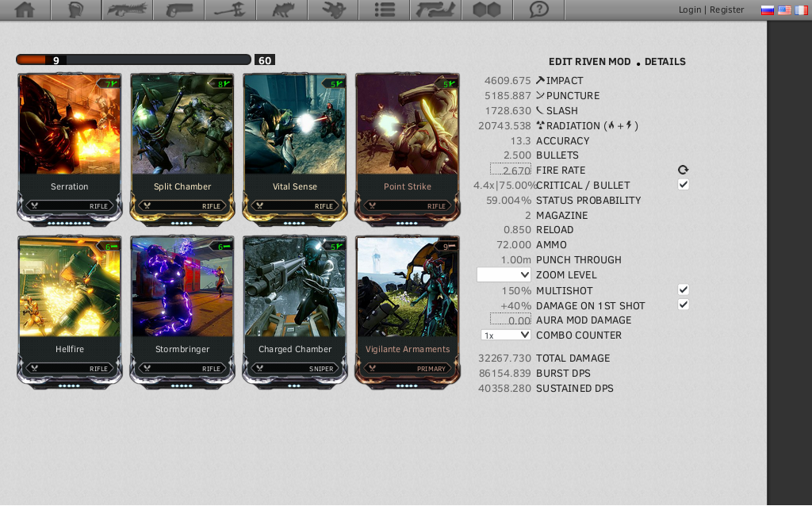The image size is (812, 506).
Task: Open the archwing icon in toolbar
Action: click(334, 10)
